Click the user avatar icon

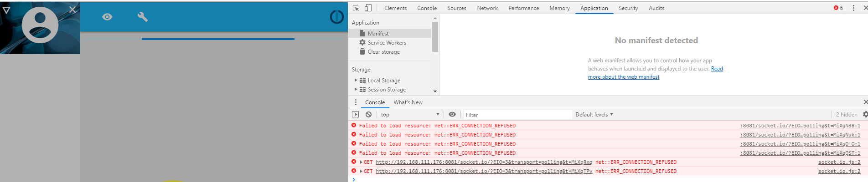40,25
